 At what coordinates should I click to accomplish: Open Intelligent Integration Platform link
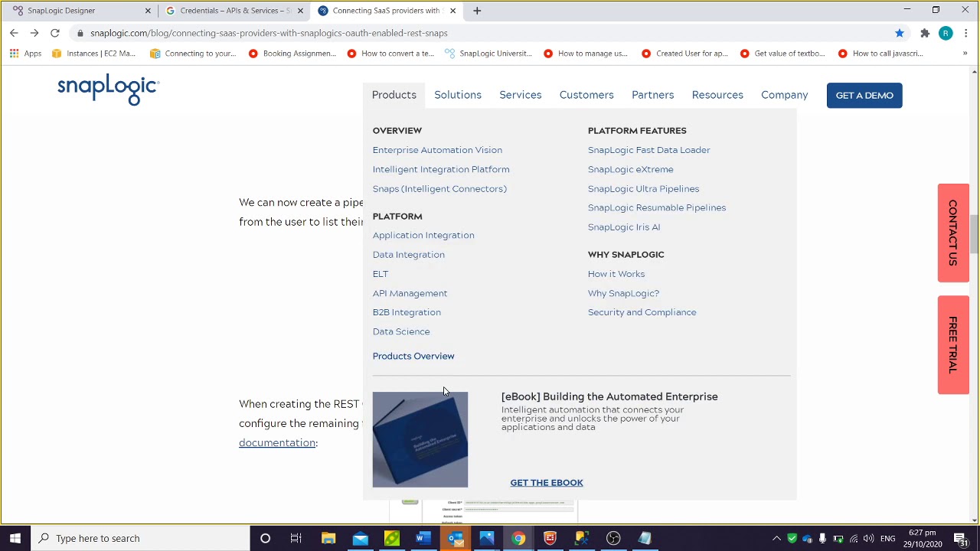click(441, 169)
